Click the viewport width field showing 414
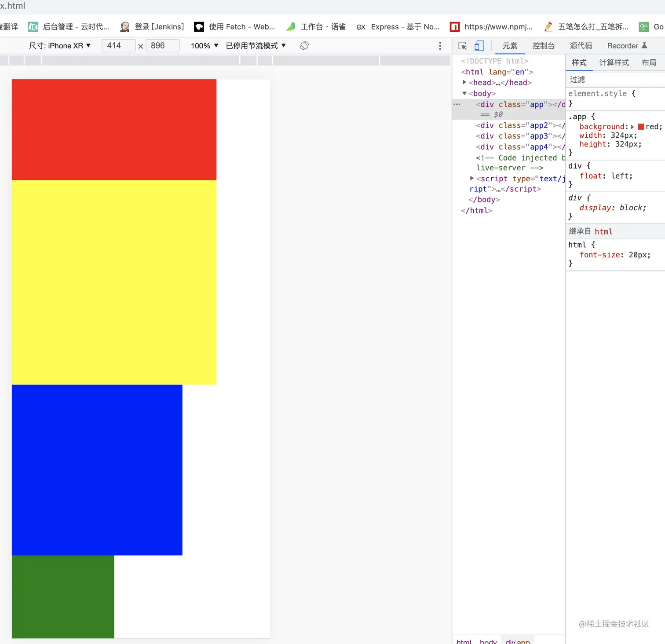This screenshot has width=665, height=644. pos(118,46)
